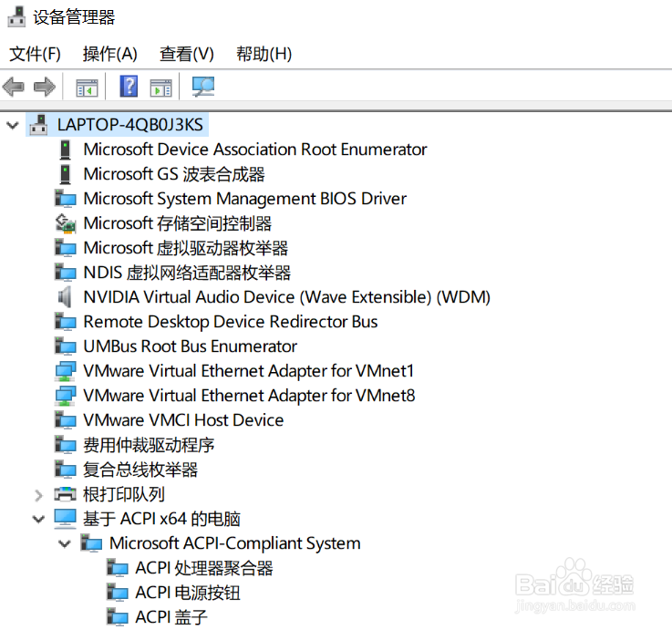Click the Microsoft System Management BIOS Driver icon
The height and width of the screenshot is (630, 672).
[66, 199]
